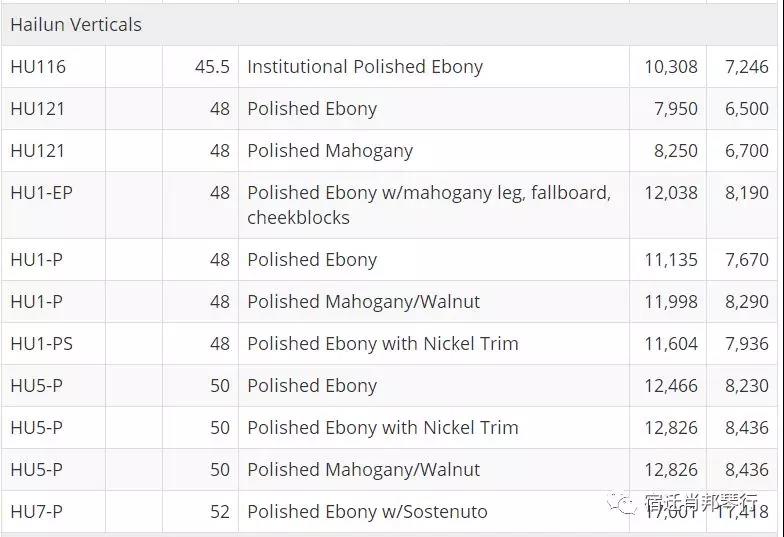Image resolution: width=784 pixels, height=537 pixels.
Task: Click the 6,700 price for Polished Mahogany
Action: click(x=746, y=150)
